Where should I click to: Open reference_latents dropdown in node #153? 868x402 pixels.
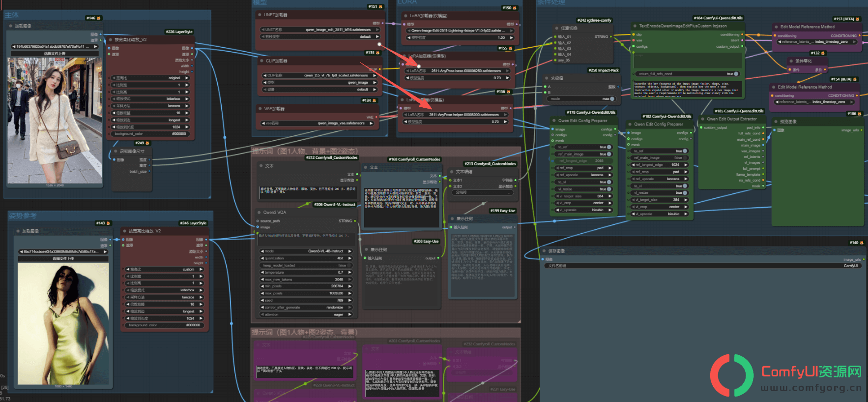(x=816, y=42)
